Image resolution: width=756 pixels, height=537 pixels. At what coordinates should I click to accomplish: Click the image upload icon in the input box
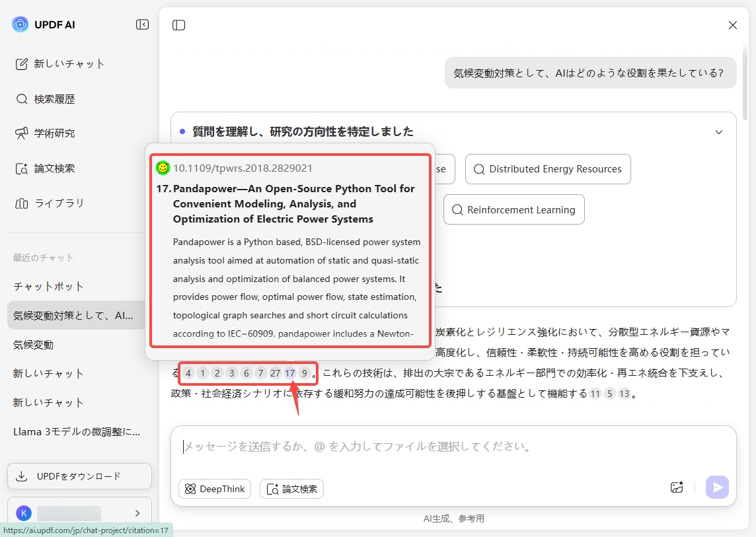point(677,487)
